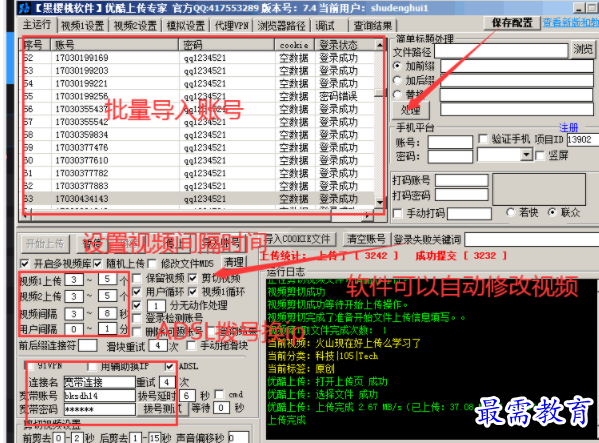Click the 项目ID field showing 13902
The image size is (599, 443).
(583, 139)
